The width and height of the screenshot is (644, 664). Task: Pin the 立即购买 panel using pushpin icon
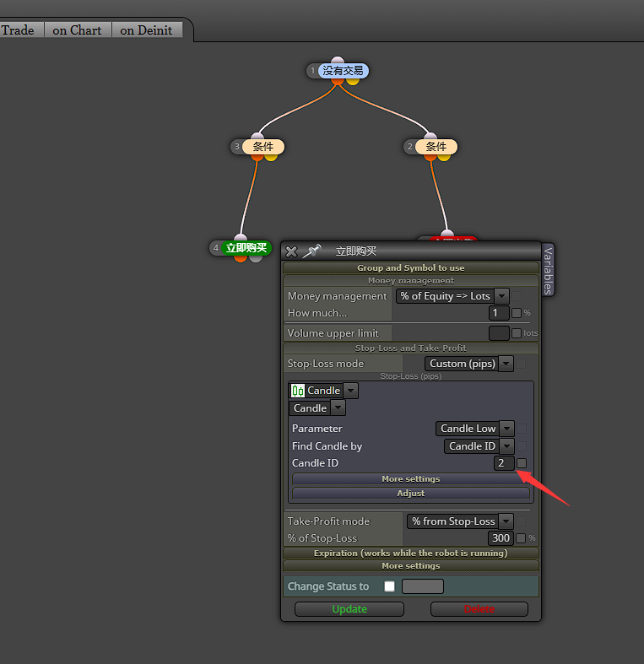point(311,251)
